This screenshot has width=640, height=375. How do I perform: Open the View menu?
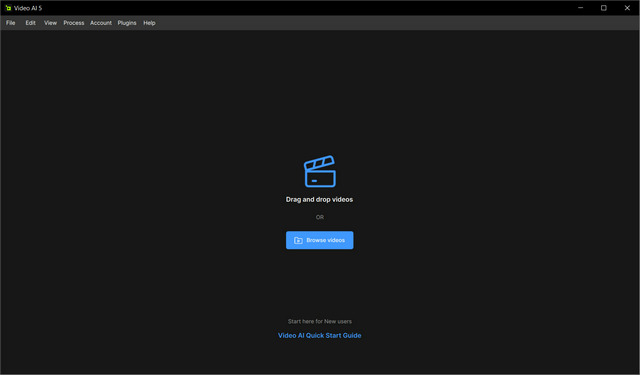click(x=51, y=23)
